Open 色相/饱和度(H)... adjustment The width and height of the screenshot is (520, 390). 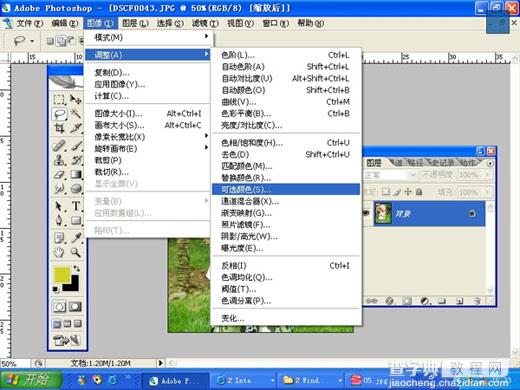(x=286, y=143)
